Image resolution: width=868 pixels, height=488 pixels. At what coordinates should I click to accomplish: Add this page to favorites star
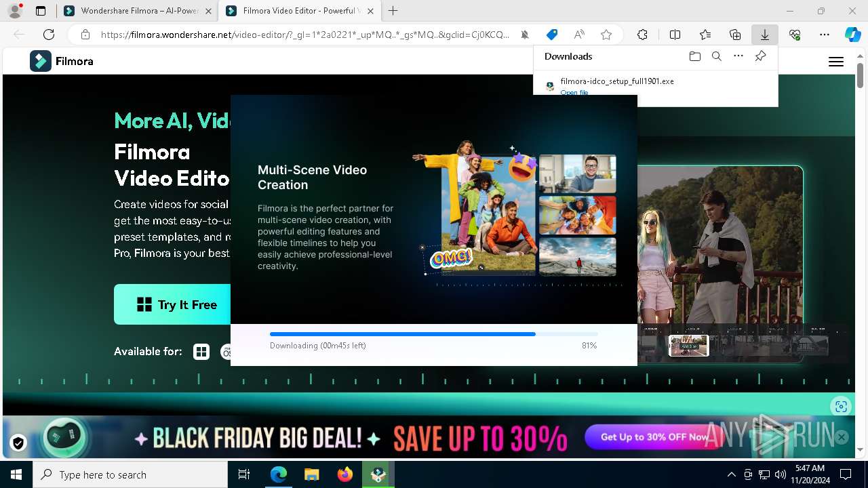[x=606, y=35]
